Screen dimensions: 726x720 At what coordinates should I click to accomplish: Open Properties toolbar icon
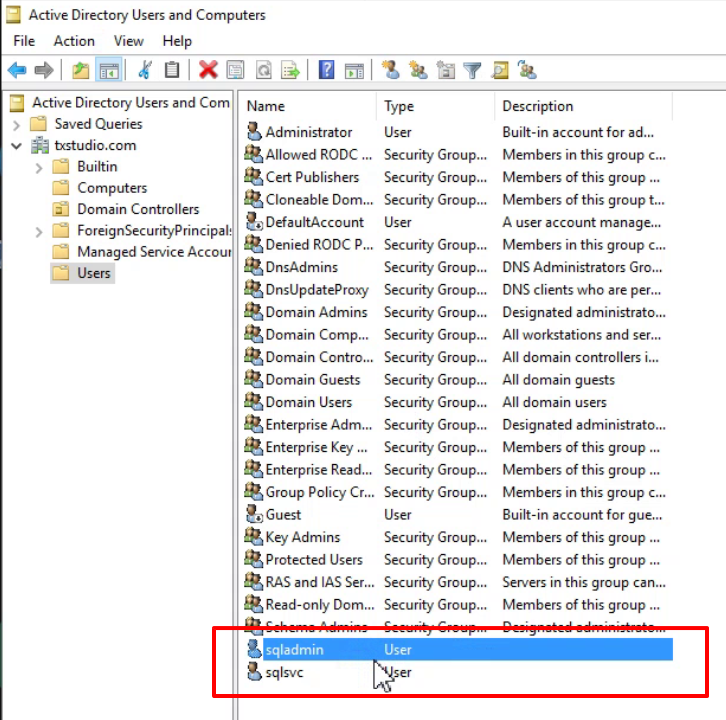point(235,70)
